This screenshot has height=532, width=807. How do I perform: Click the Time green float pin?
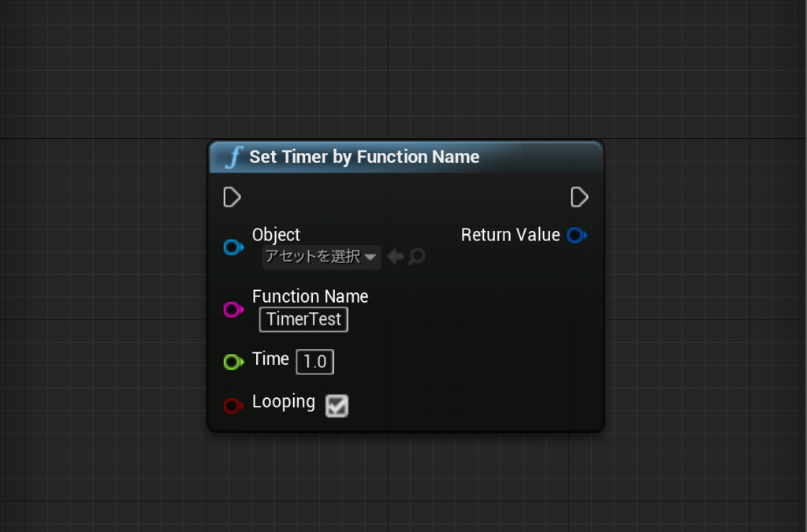coord(233,362)
